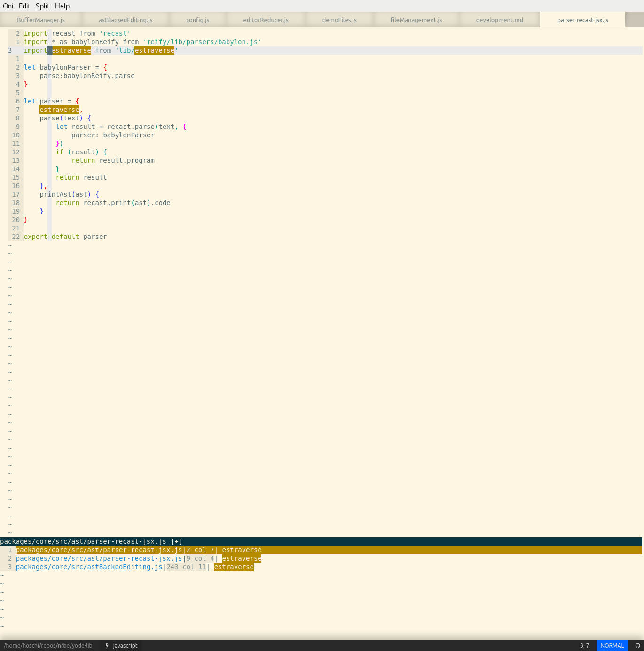Screen dimensions: 644x651
Task: Click the parse(text) method definition
Action: tap(65, 118)
